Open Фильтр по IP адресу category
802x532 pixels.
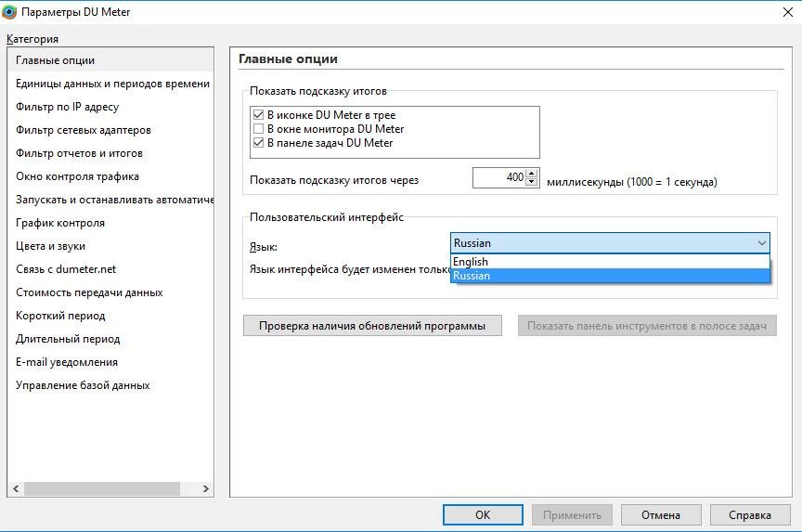110,107
